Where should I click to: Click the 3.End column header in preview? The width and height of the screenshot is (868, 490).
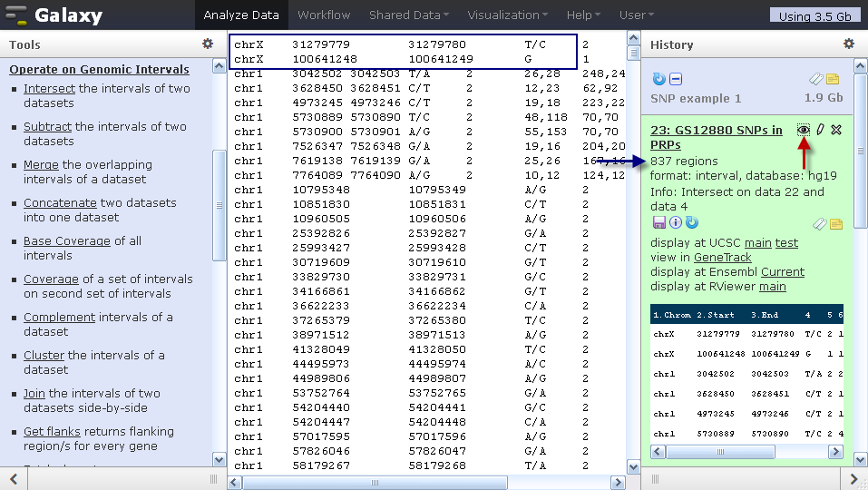[x=765, y=315]
